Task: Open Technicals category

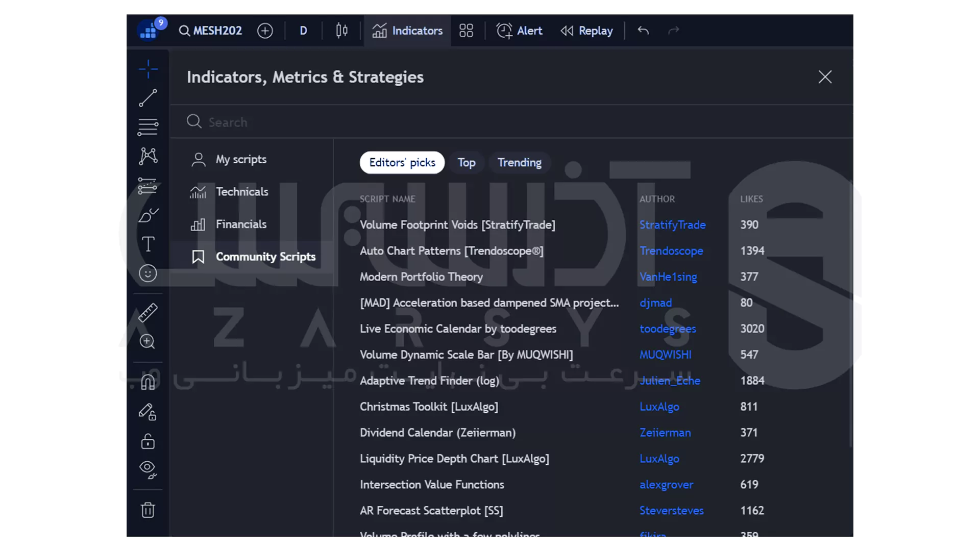Action: click(x=252, y=192)
